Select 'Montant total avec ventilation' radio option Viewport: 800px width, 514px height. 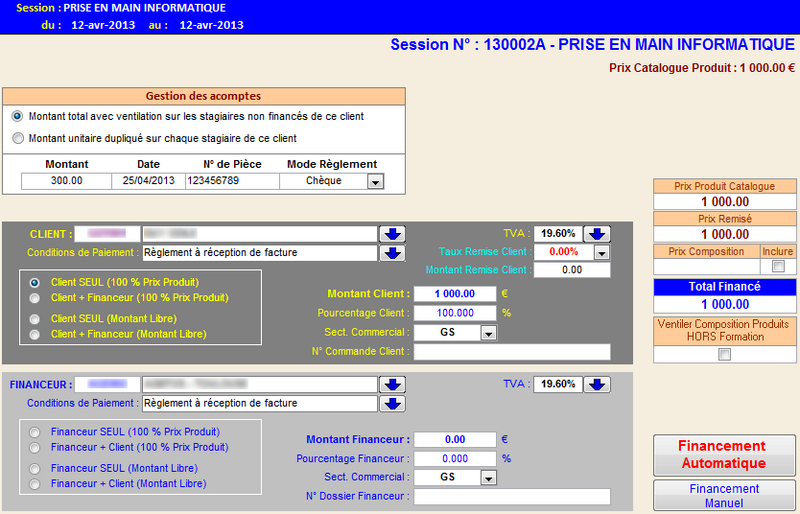coord(17,116)
